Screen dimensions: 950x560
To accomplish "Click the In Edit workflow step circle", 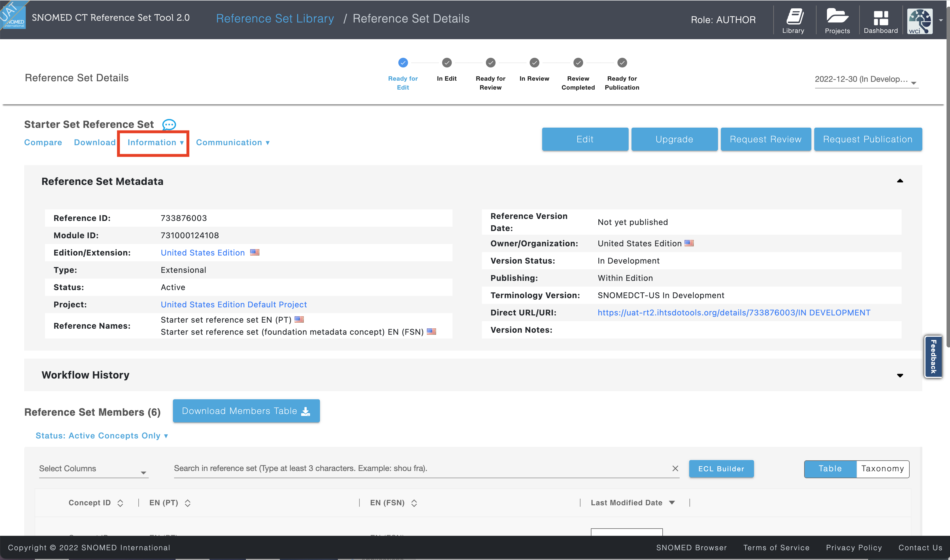I will click(447, 63).
